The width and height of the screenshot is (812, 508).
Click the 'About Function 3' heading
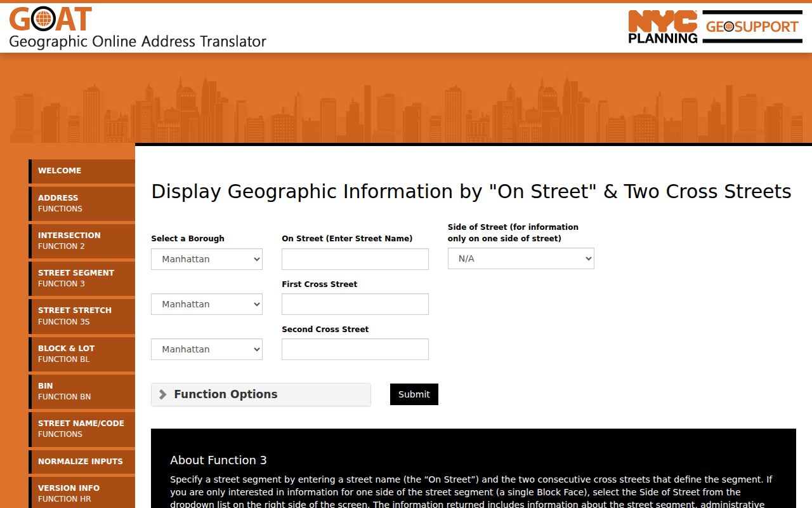218,460
